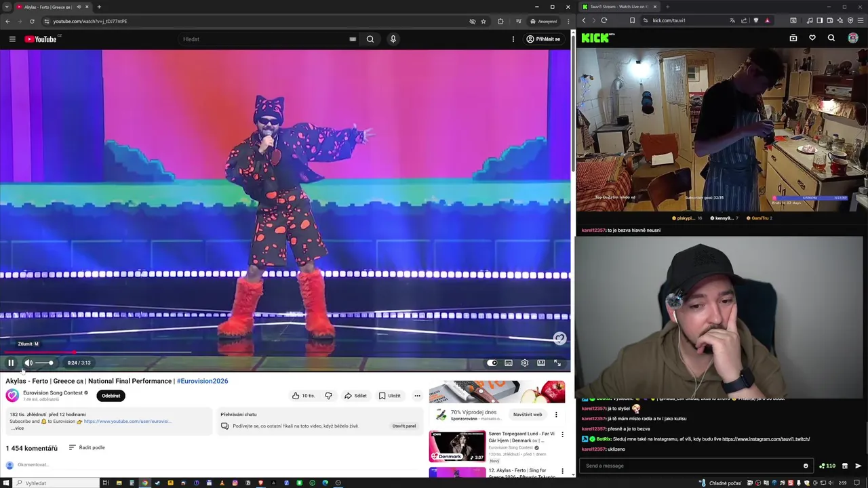Send the Kick chat message arrow

858,466
